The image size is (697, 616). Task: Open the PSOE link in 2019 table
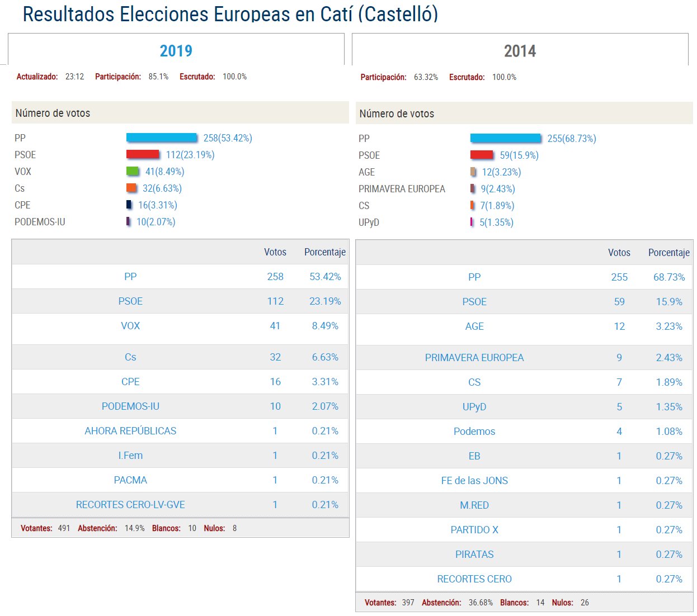[x=130, y=301]
